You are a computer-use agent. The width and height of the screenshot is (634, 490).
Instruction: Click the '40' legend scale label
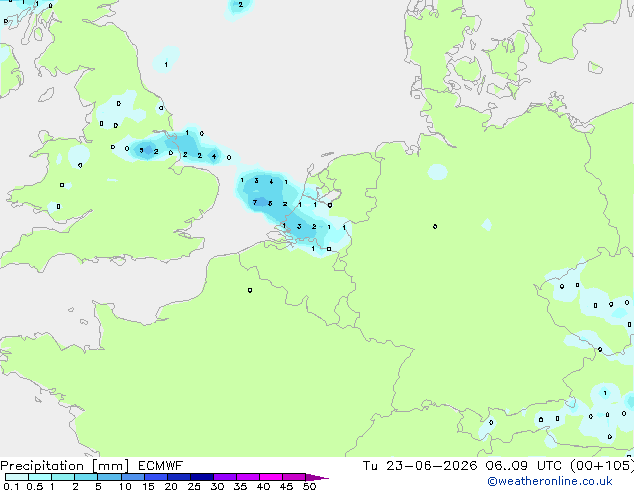point(263,486)
